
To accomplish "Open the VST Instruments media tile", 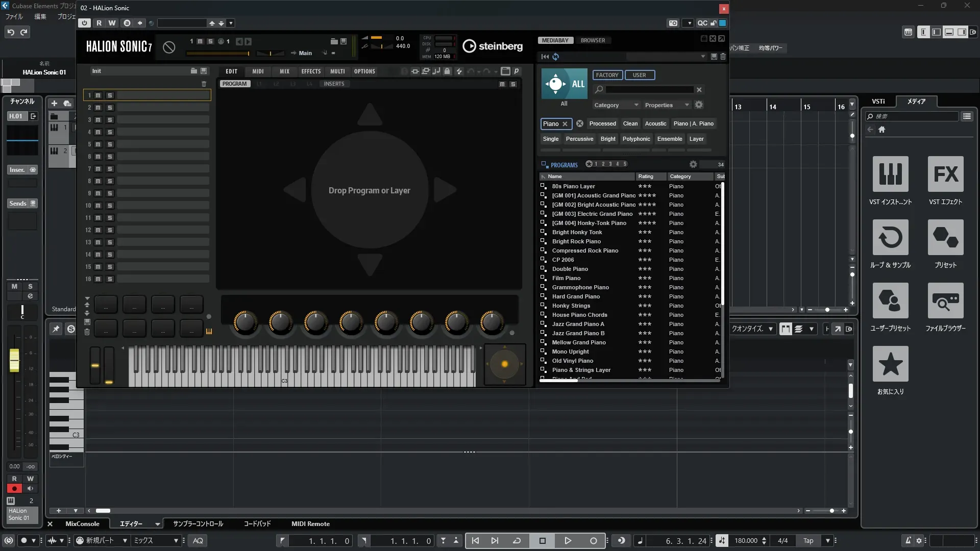I will [x=890, y=174].
